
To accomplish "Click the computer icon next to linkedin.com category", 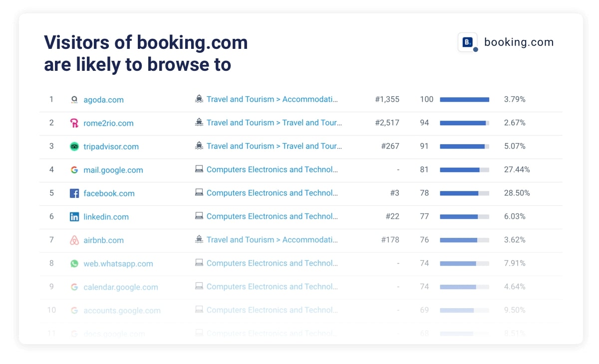I will (x=200, y=216).
